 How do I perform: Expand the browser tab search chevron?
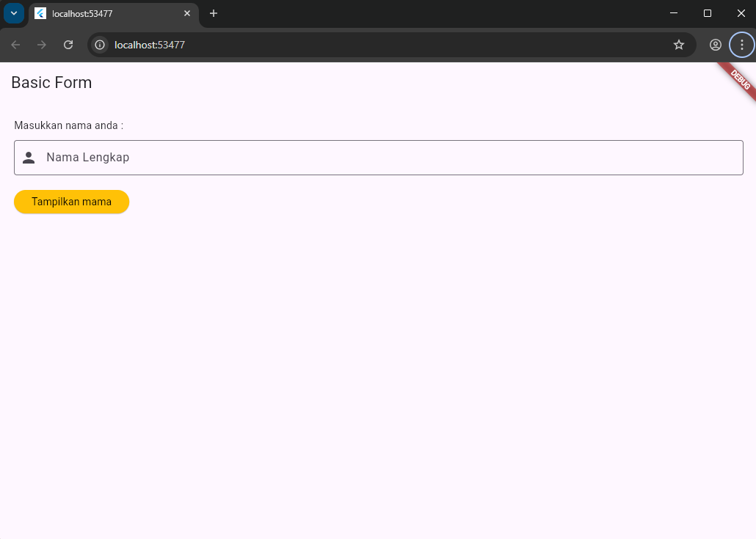pos(13,13)
